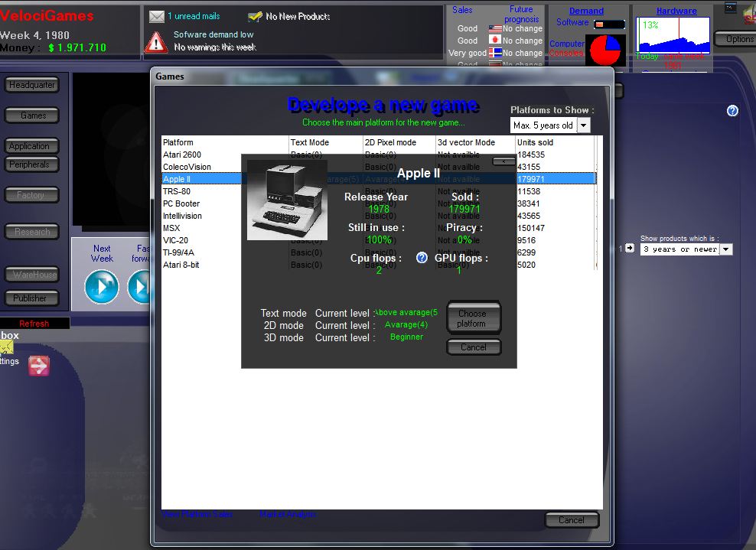
Task: Go to Publisher in the sidebar
Action: point(32,298)
